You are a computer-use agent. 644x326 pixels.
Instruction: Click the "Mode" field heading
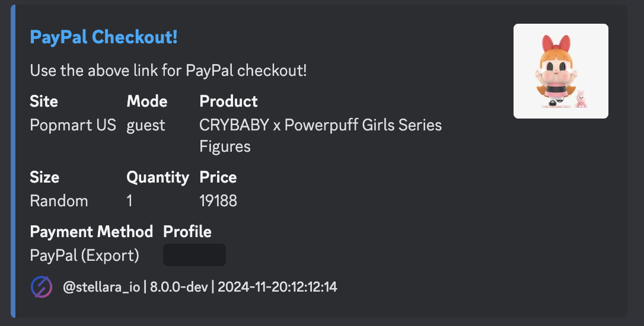tap(147, 101)
